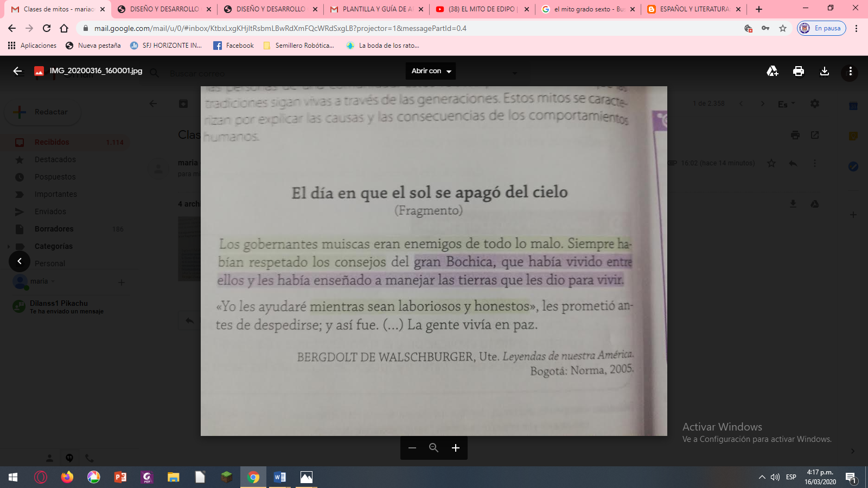Switch to 'PLANTILLA Y GUÍA' tab
Screen dimensions: 868x488
click(377, 9)
